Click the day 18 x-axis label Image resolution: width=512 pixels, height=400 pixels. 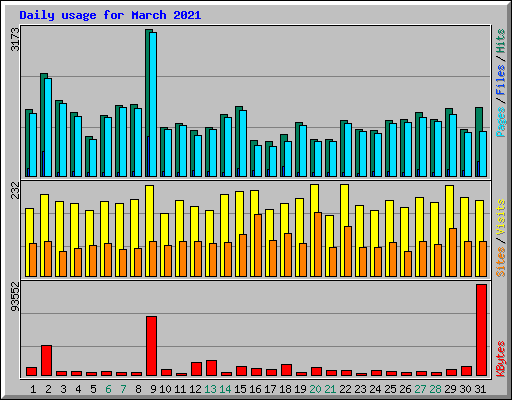pos(285,389)
